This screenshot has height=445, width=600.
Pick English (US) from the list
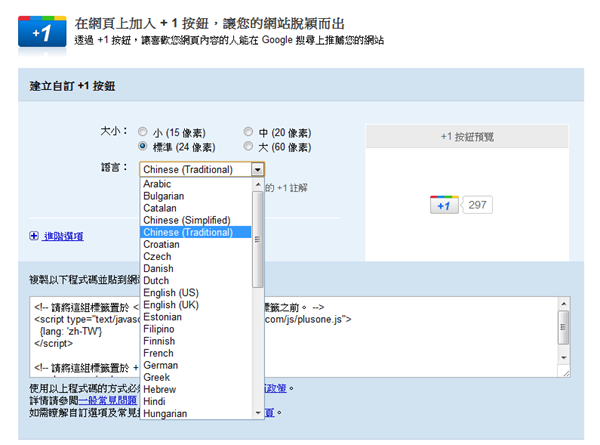pyautogui.click(x=196, y=293)
